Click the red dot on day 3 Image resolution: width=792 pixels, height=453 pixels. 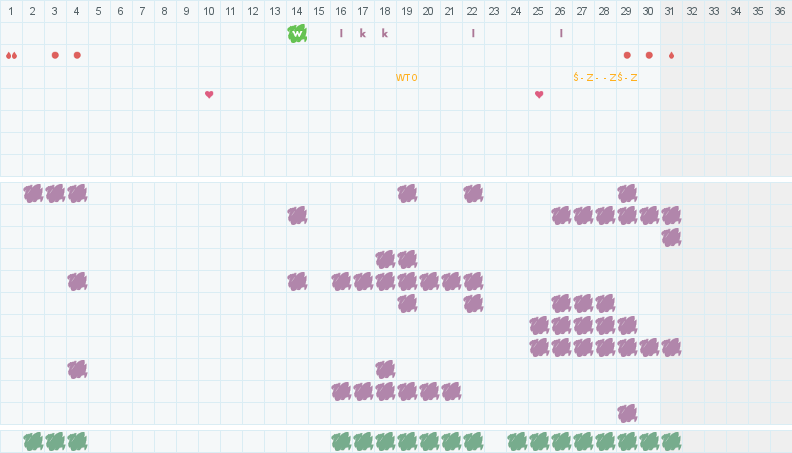point(55,55)
